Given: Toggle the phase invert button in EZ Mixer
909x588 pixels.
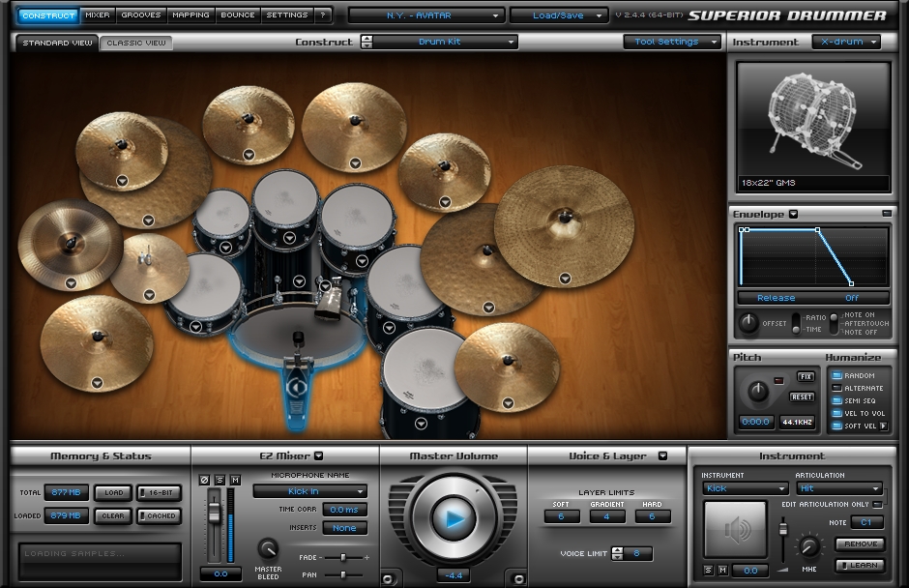Looking at the screenshot, I should (204, 480).
